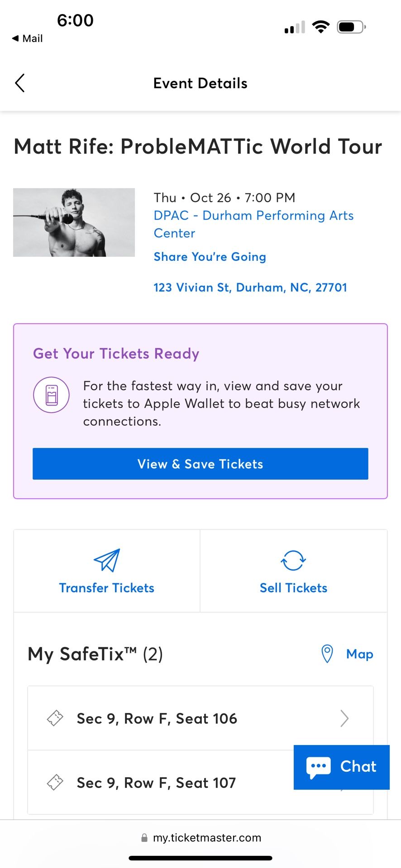
Task: Tap the paper plane Transfer Tickets icon
Action: pyautogui.click(x=107, y=560)
